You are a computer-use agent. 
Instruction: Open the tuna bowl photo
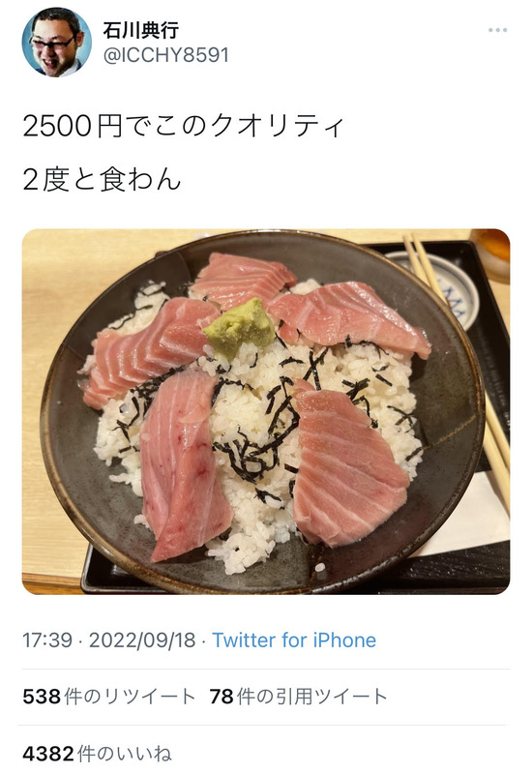[266, 412]
